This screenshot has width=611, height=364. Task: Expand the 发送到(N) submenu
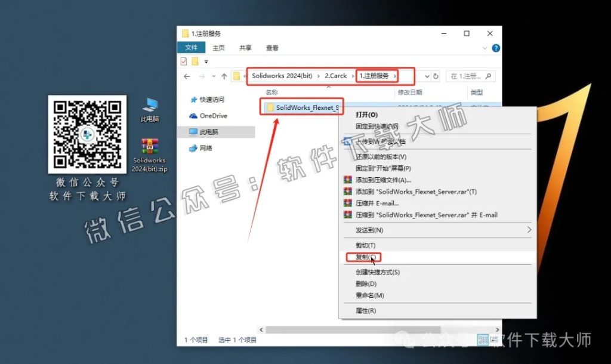pos(368,229)
